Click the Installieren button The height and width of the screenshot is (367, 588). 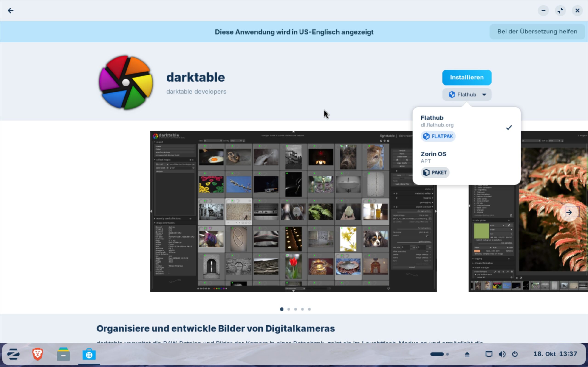466,78
